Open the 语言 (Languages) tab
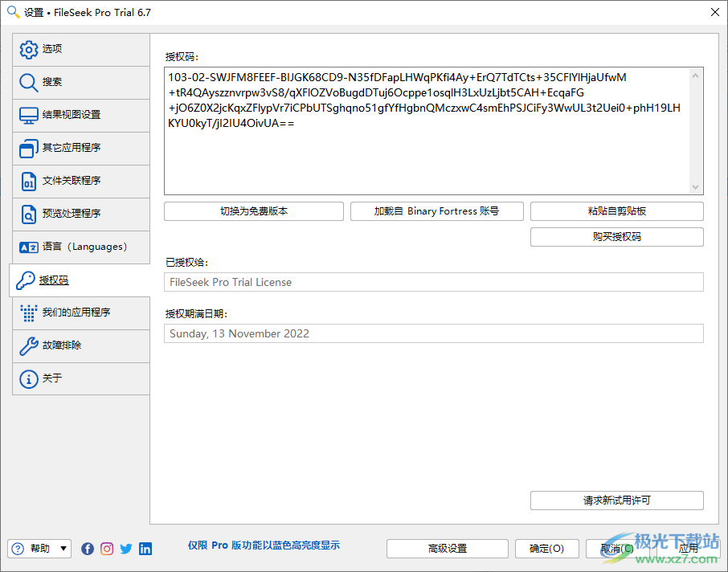728x572 pixels. (81, 247)
